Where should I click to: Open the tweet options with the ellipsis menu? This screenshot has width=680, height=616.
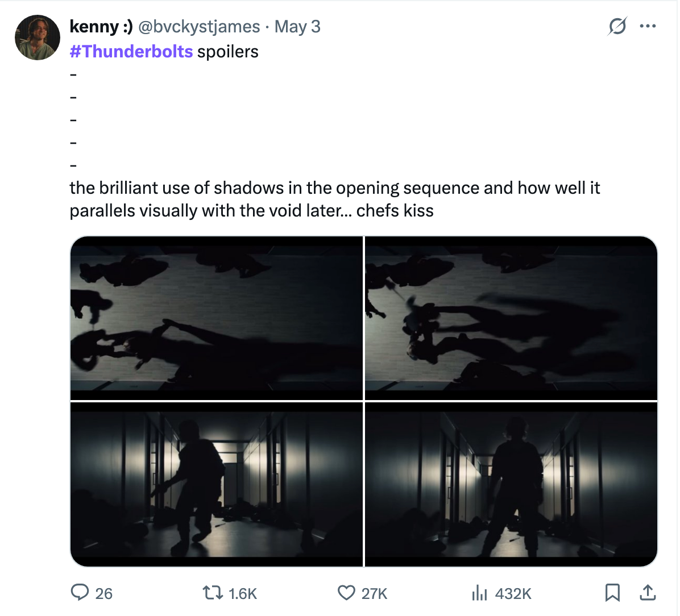coord(648,26)
